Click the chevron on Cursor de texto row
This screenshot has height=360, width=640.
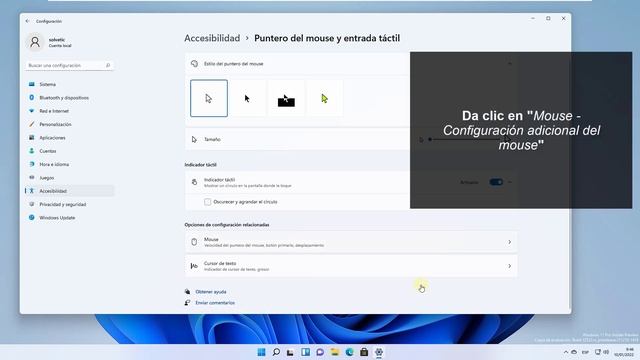pos(509,266)
